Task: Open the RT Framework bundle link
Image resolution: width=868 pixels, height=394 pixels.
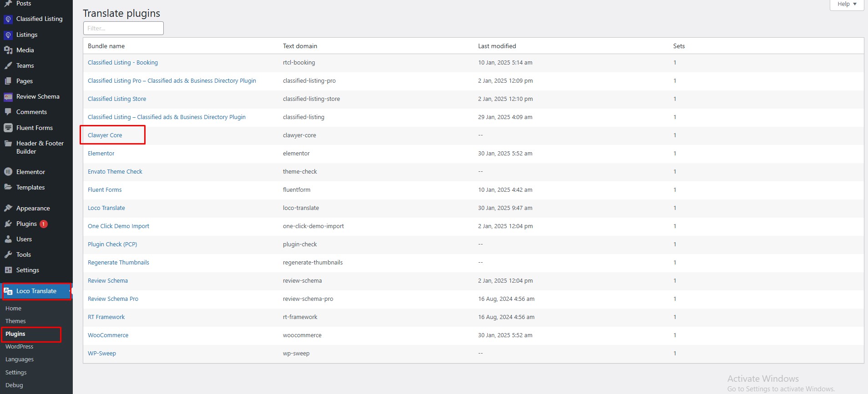Action: point(106,317)
